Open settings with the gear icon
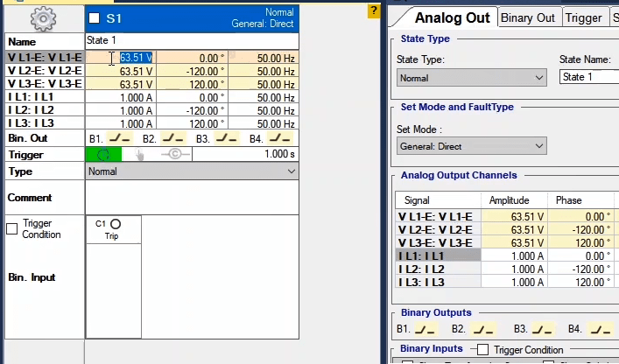 [x=43, y=17]
